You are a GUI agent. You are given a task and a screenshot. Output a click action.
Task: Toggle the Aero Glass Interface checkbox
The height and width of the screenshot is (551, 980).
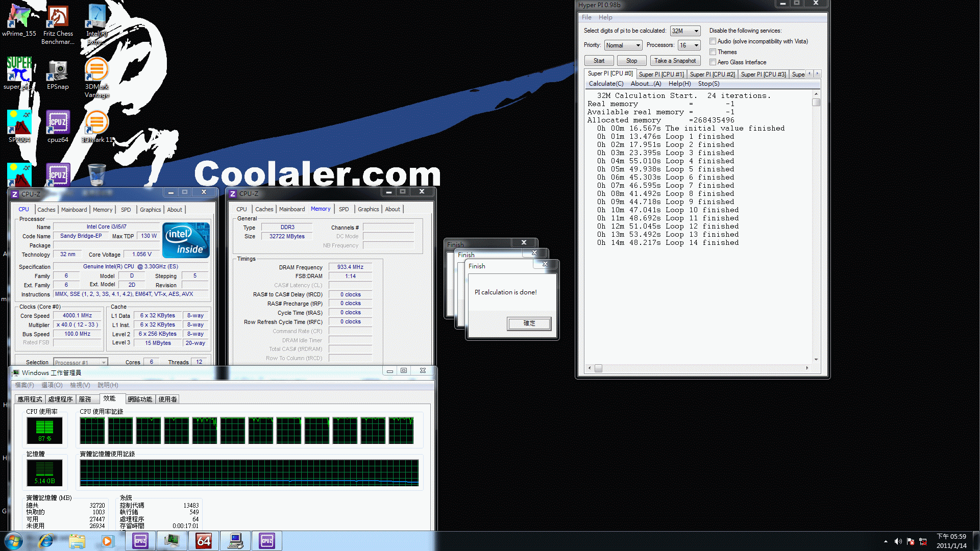[713, 62]
